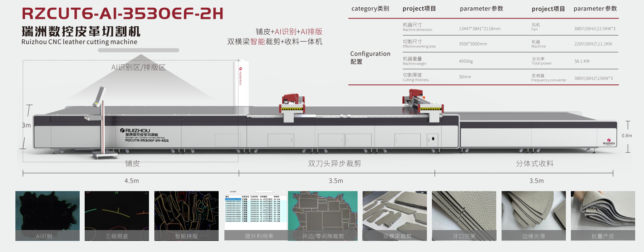Open the 牙口完美 leather image
Viewport: 644px width, 252px height.
464,216
